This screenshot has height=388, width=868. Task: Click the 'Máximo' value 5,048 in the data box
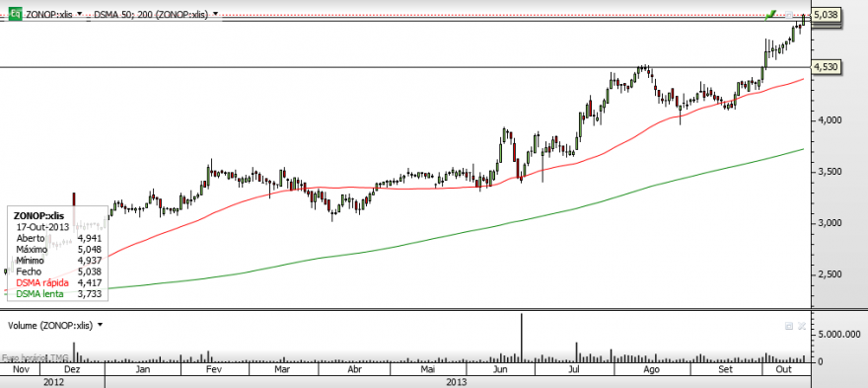point(90,249)
